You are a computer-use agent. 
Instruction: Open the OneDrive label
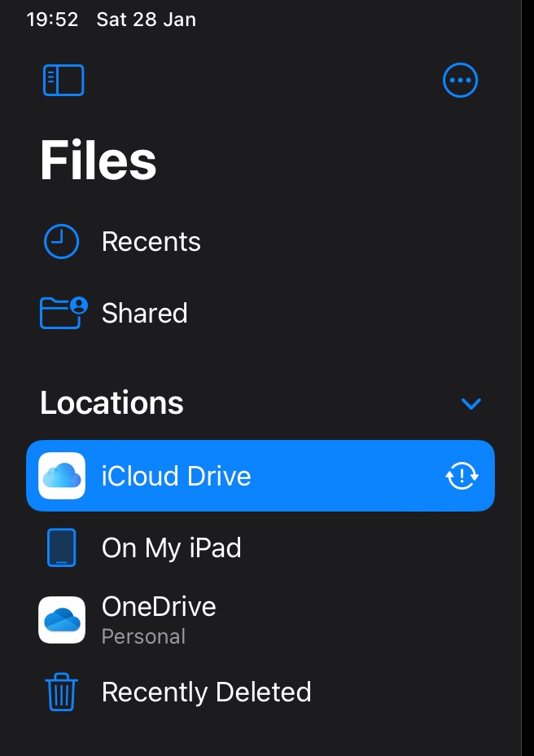pos(159,607)
